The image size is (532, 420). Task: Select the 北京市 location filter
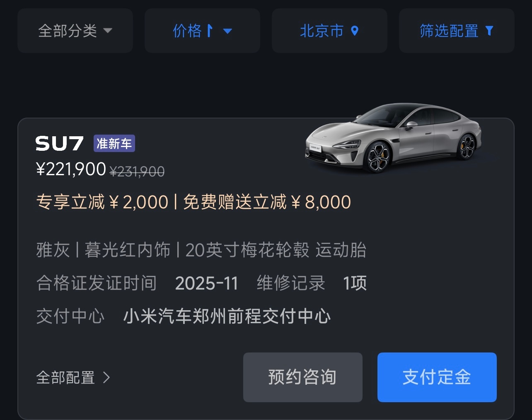pos(329,31)
